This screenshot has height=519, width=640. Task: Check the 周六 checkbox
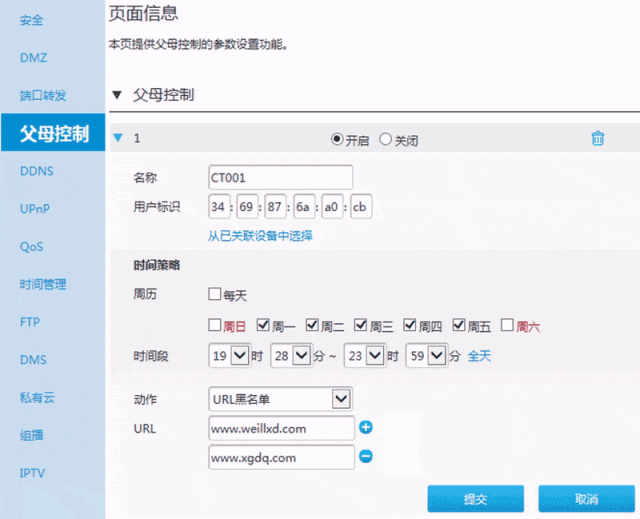point(507,325)
